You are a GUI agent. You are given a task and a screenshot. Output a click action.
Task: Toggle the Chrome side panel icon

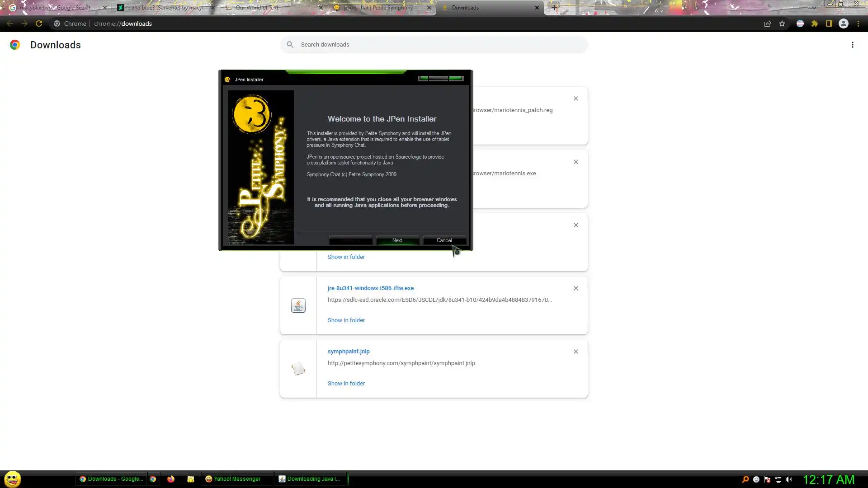point(829,24)
